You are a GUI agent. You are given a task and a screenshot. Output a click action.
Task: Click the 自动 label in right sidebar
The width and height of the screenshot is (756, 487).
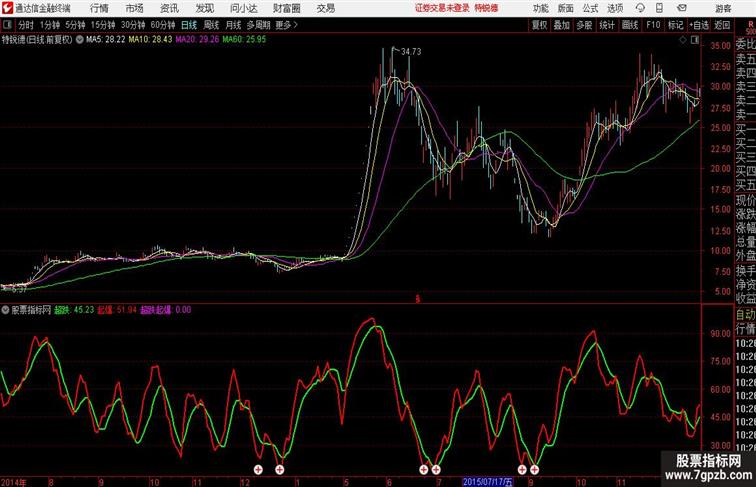(745, 314)
